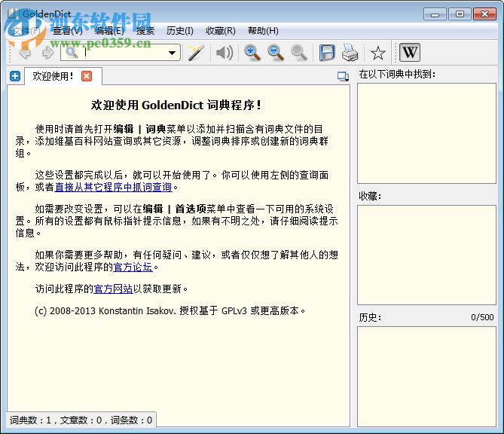Click the magic wand scan popup icon
The width and height of the screenshot is (504, 434).
tap(196, 53)
